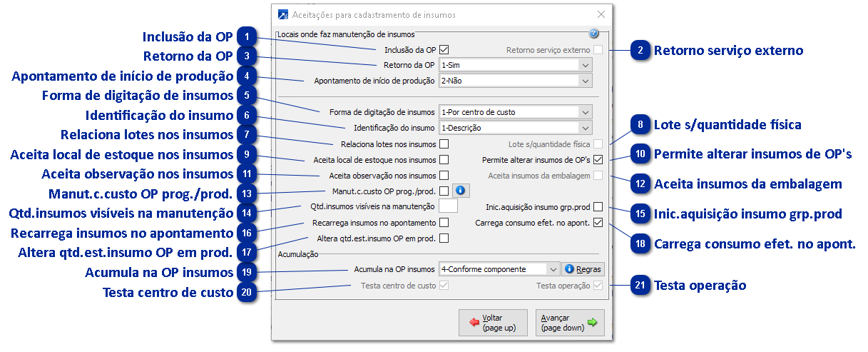The width and height of the screenshot is (868, 352).
Task: Click the Avançar (page down) button
Action: [569, 323]
